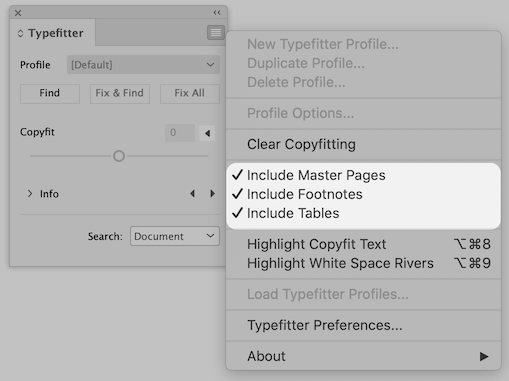The height and width of the screenshot is (381, 509).
Task: Open Typefitter Preferences from the menu
Action: pos(363,325)
